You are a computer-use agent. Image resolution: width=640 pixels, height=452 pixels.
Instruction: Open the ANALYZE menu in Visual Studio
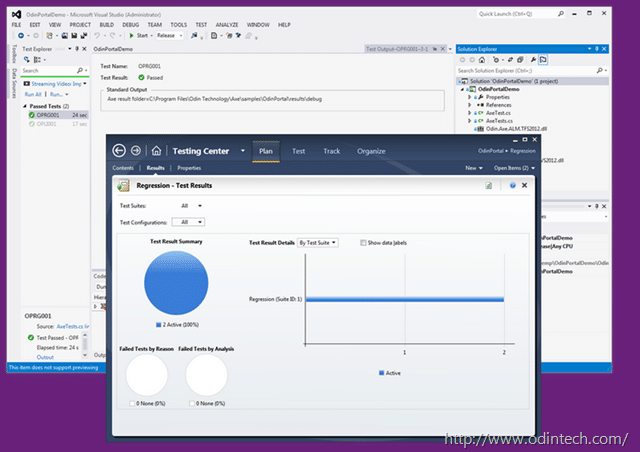pyautogui.click(x=227, y=25)
